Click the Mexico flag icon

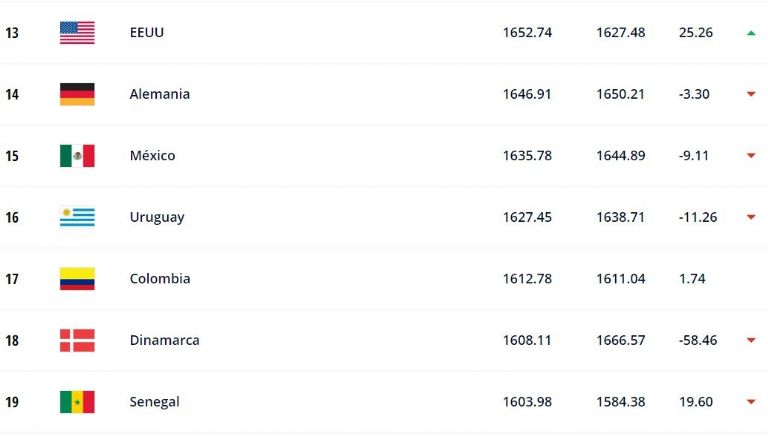click(77, 156)
